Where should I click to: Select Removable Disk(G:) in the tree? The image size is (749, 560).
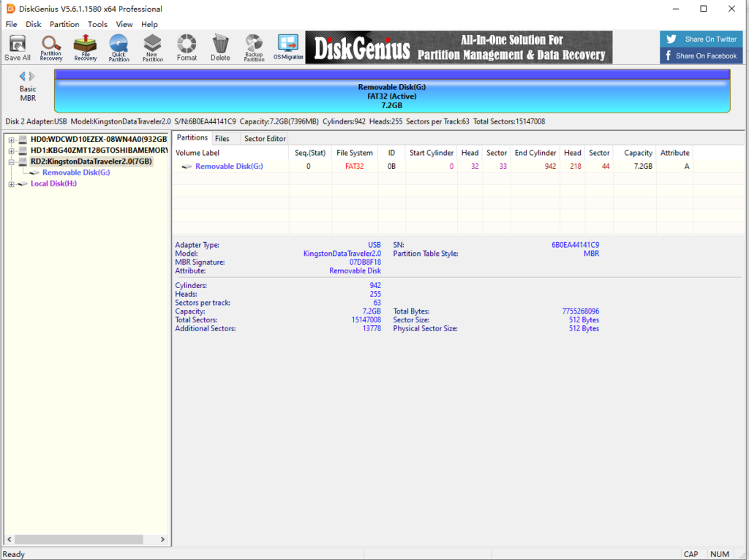tap(76, 173)
